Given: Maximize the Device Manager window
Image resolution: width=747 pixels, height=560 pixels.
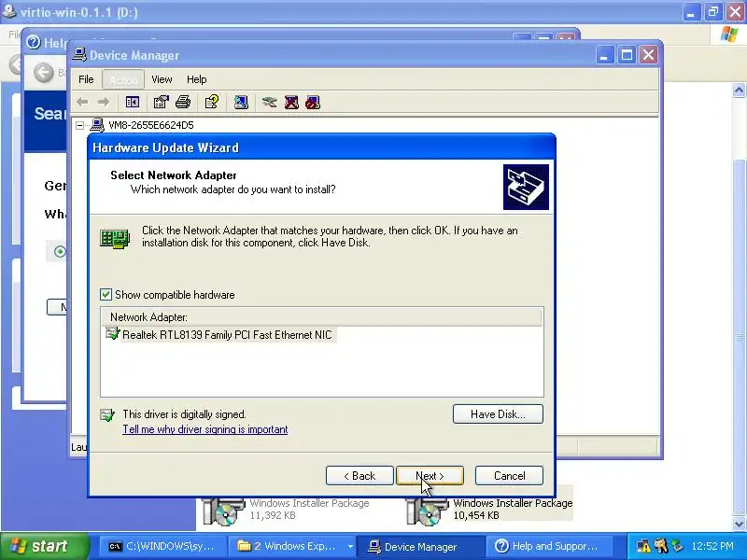Looking at the screenshot, I should click(x=627, y=55).
